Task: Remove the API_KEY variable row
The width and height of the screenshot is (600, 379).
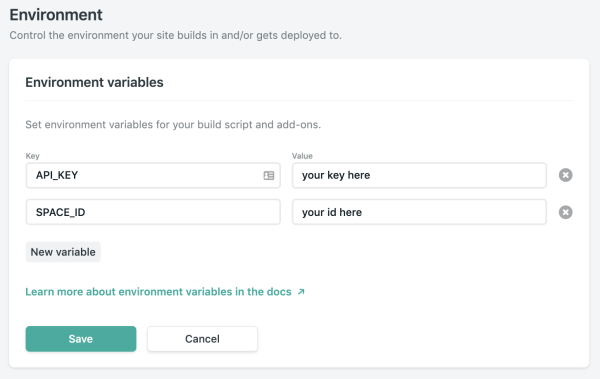Action: (566, 175)
